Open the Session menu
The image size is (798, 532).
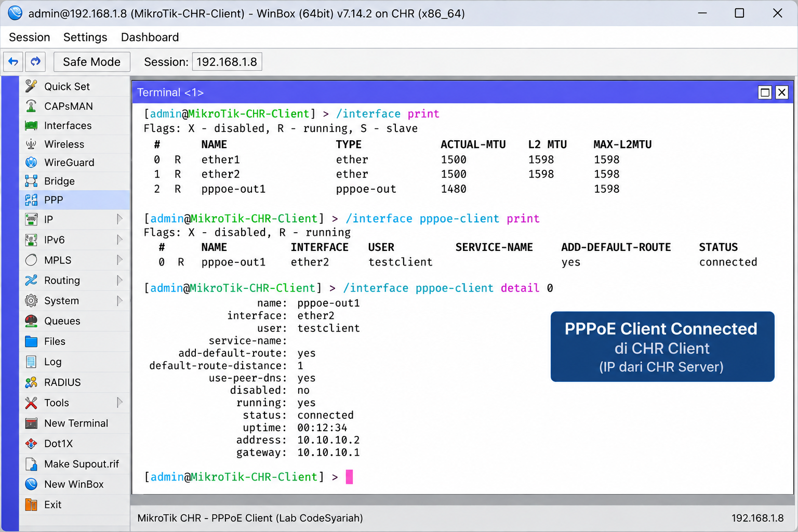pyautogui.click(x=30, y=37)
